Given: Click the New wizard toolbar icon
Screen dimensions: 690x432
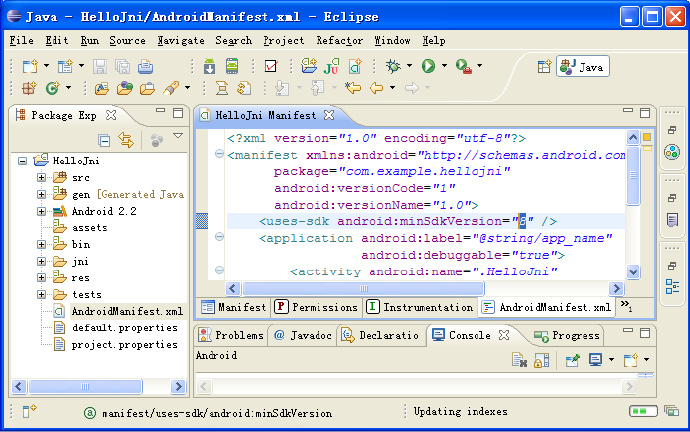Looking at the screenshot, I should coord(30,66).
